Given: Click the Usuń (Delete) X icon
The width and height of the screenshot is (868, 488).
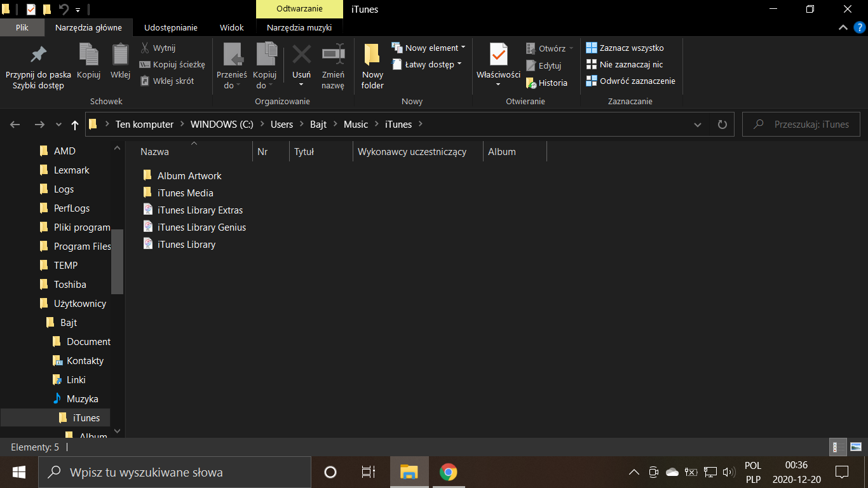Looking at the screenshot, I should pos(301,55).
